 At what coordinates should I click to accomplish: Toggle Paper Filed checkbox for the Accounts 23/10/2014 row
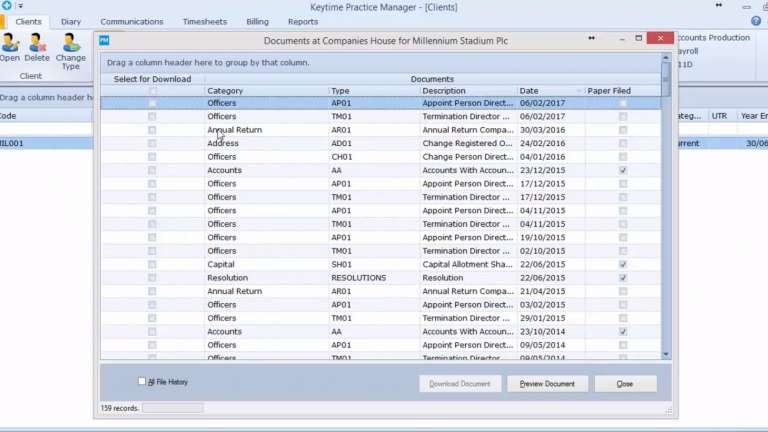pyautogui.click(x=623, y=332)
